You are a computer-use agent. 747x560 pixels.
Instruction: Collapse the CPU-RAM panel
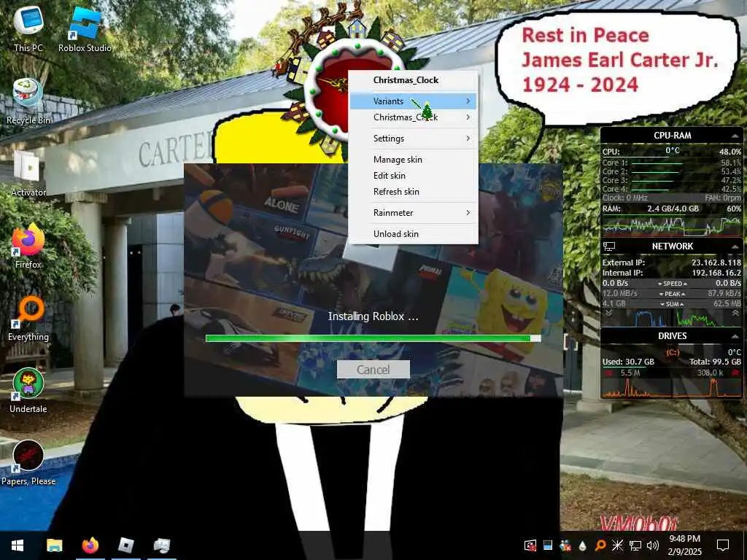coord(735,136)
